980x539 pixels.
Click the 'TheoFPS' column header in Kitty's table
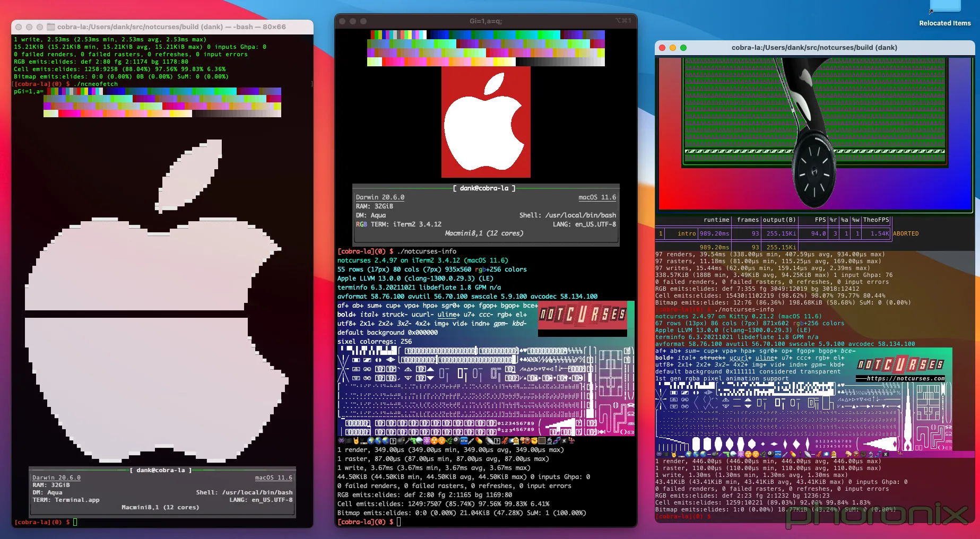tap(876, 220)
